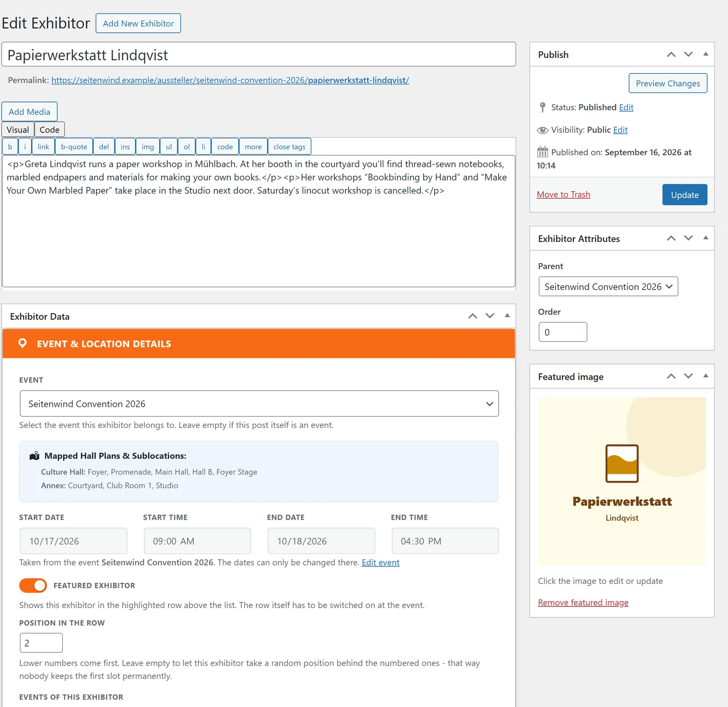Move Featured image panel up

pyautogui.click(x=671, y=376)
